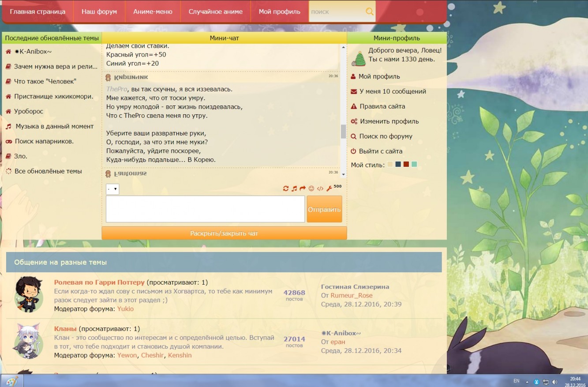
Task: Open chat settings via the wrench icon
Action: pos(329,188)
